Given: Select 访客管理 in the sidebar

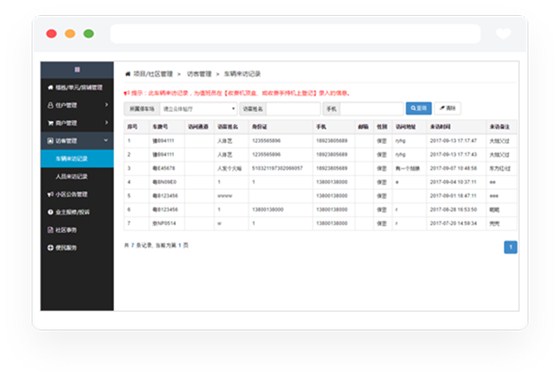Looking at the screenshot, I should click(x=77, y=141).
